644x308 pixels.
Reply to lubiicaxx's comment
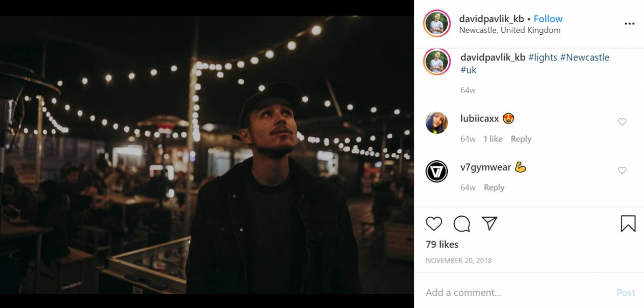click(521, 139)
